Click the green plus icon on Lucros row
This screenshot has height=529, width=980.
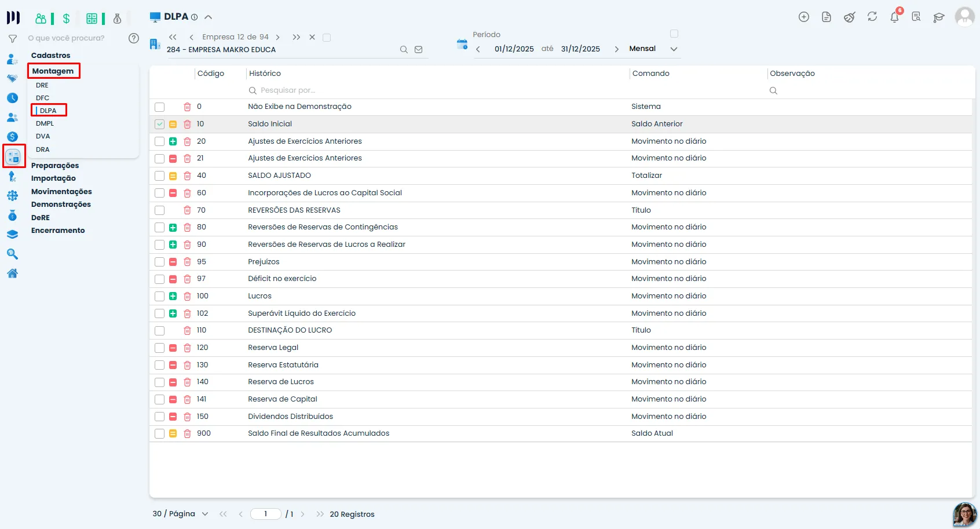[x=173, y=296]
